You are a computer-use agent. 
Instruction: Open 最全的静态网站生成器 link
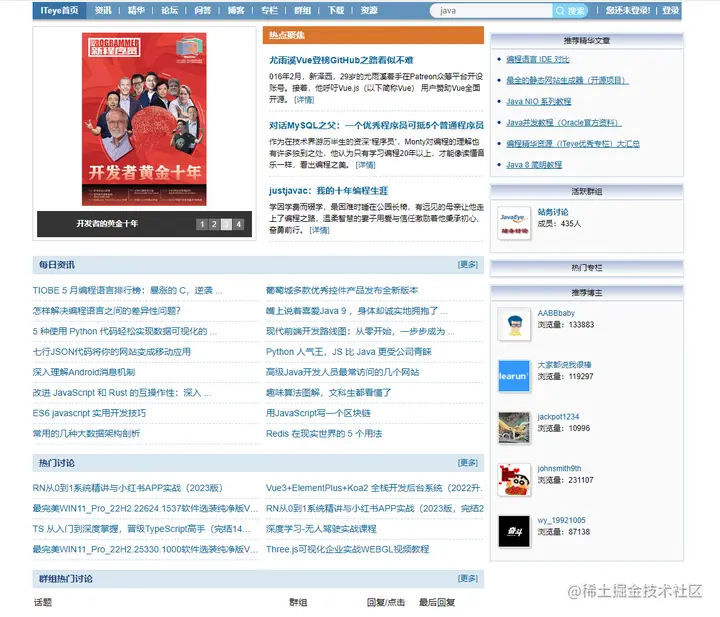567,80
